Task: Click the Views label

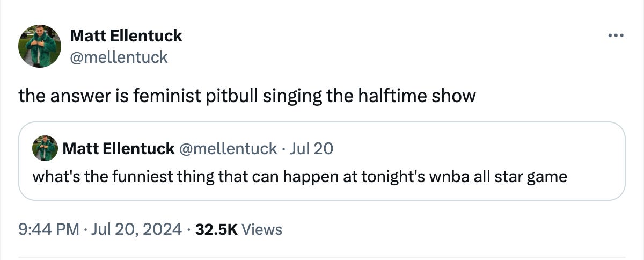Action: pos(262,230)
